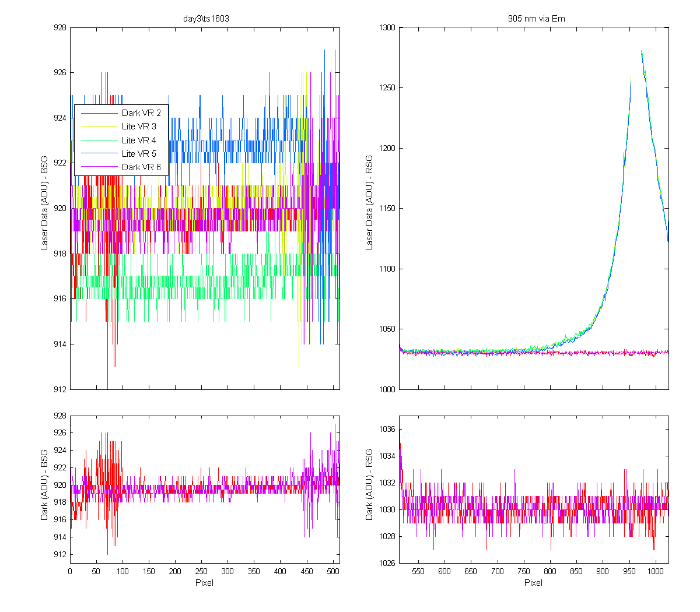Click the '1036' tick on RSG dark plot
The width and height of the screenshot is (700, 612).
[x=387, y=430]
